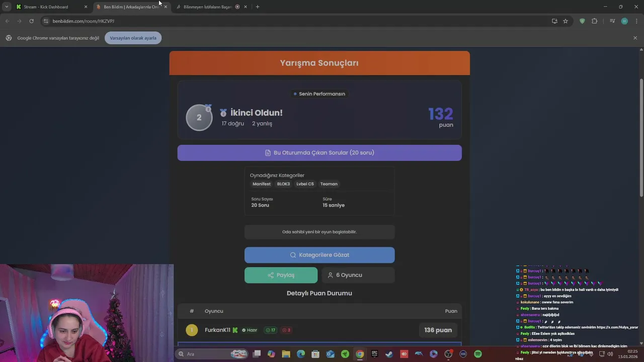Image resolution: width=644 pixels, height=362 pixels.
Task: Click FurkanK11's 17 correct answers badge
Action: coord(271,330)
